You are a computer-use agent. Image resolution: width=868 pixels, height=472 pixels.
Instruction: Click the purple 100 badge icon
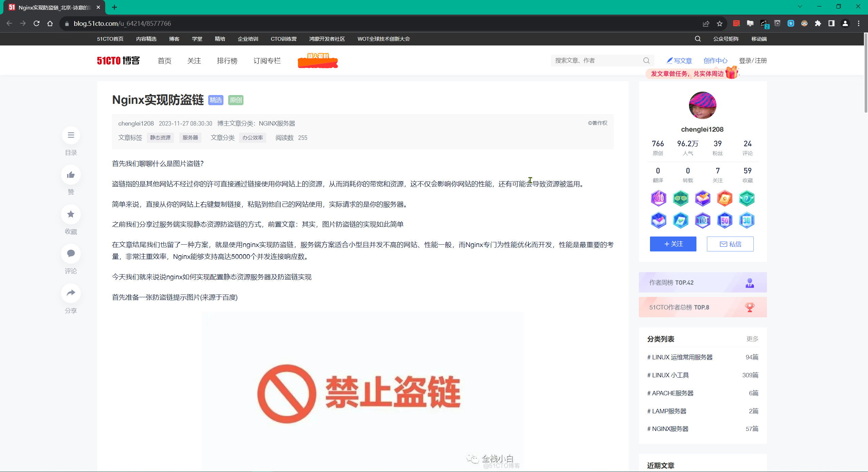pos(703,221)
